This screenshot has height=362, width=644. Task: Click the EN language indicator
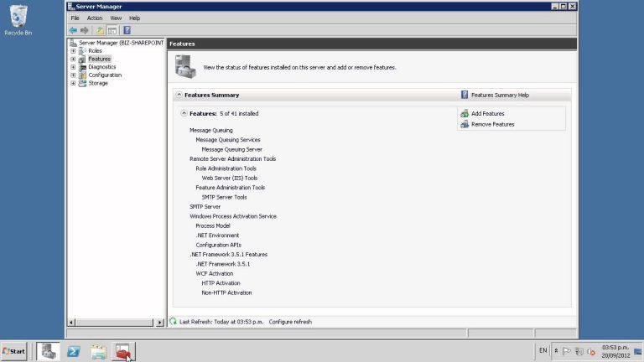click(543, 351)
